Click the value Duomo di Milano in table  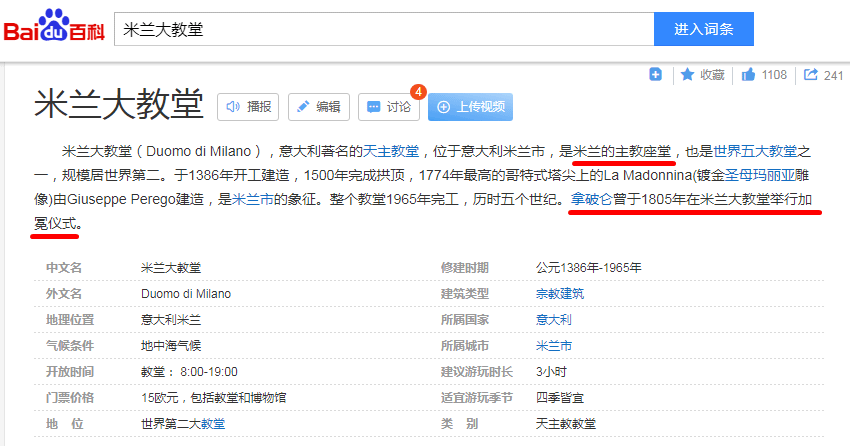(186, 294)
